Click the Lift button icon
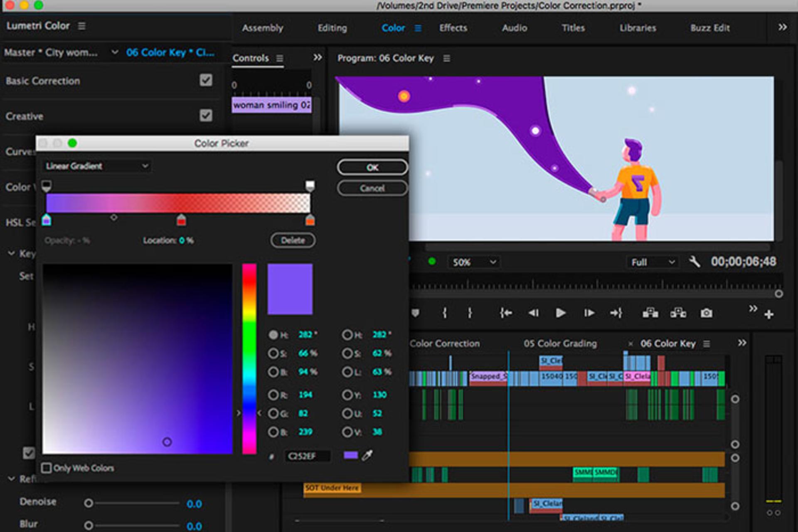The image size is (798, 532). click(x=650, y=313)
